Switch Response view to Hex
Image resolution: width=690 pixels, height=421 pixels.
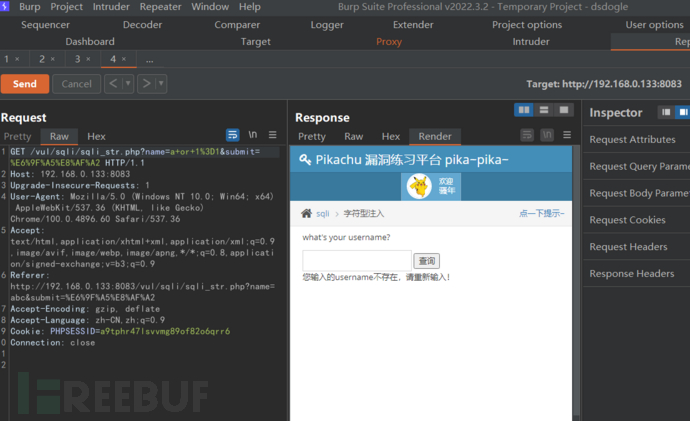[x=390, y=136]
